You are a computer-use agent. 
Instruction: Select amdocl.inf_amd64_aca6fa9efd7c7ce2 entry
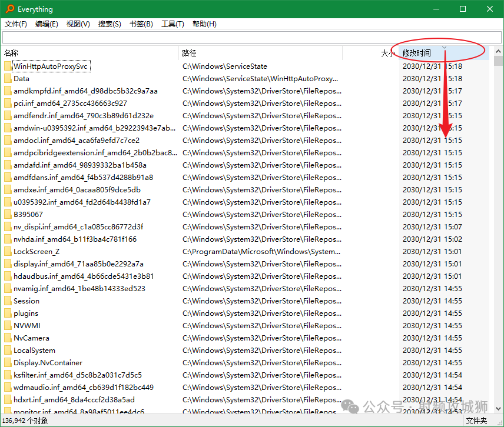pos(77,141)
